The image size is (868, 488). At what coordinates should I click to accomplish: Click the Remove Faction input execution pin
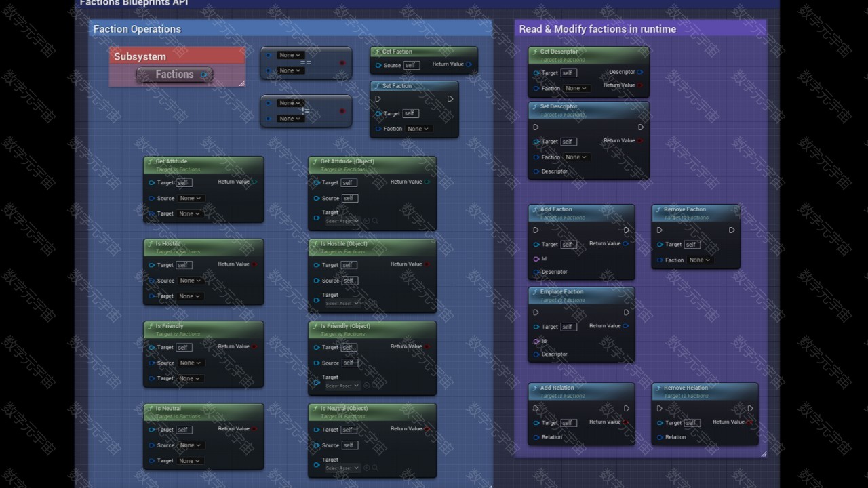pyautogui.click(x=660, y=230)
